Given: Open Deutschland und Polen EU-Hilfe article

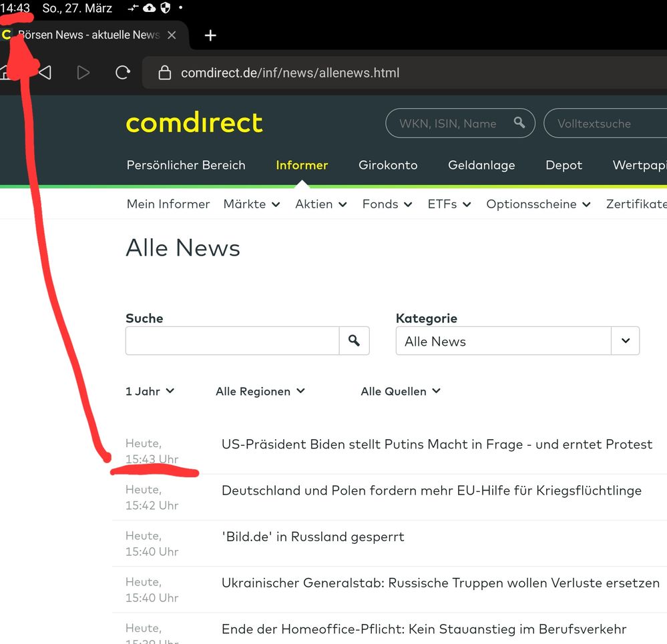Looking at the screenshot, I should click(x=431, y=491).
